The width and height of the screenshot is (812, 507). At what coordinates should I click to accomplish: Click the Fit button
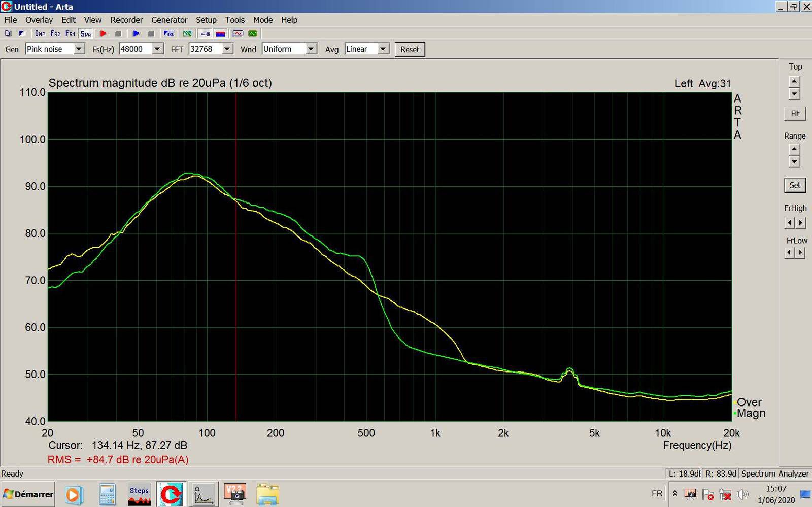click(x=795, y=114)
